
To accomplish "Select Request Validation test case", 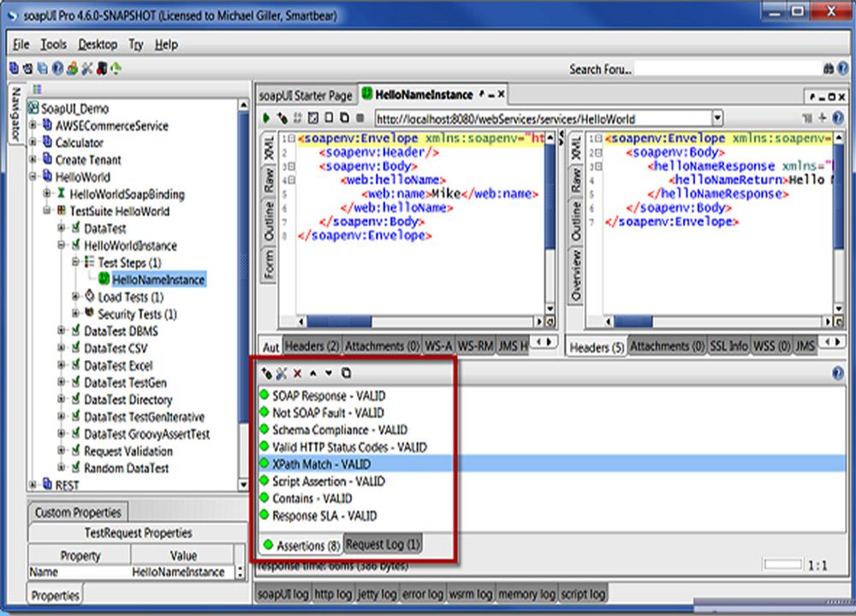I will click(x=128, y=451).
